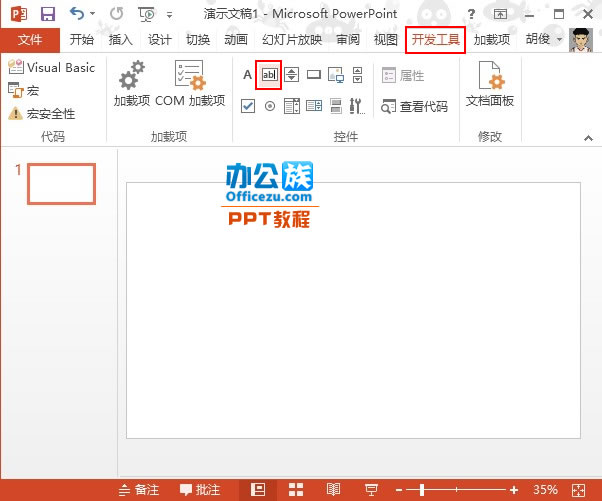Open the Visual Basic editor
Viewport: 602px width, 501px height.
(x=51, y=68)
